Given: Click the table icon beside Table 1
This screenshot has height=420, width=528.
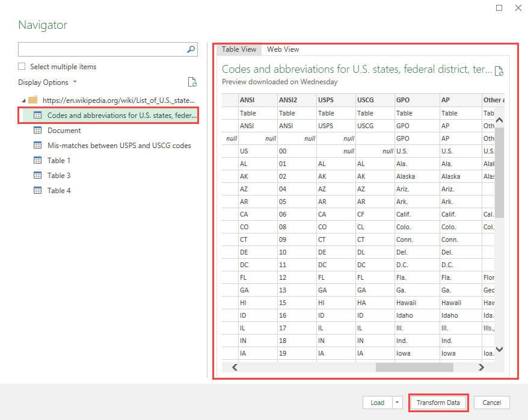Looking at the screenshot, I should point(38,161).
